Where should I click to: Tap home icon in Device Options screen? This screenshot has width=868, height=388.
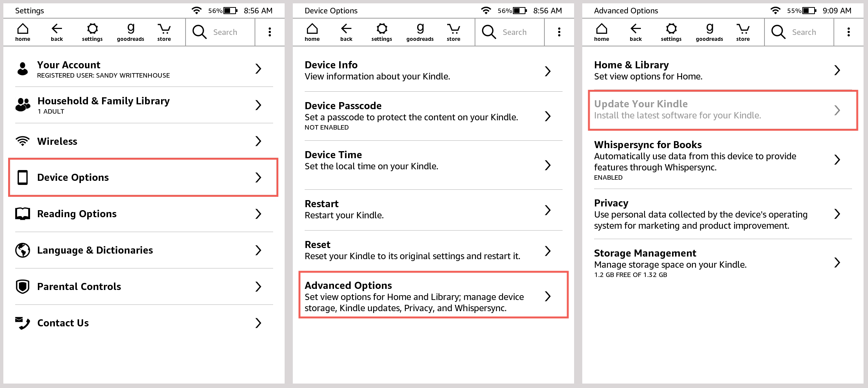(x=312, y=32)
